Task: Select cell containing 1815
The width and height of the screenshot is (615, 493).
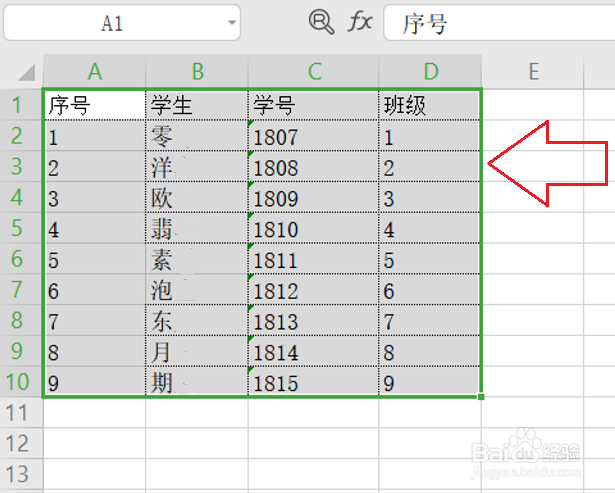Action: click(313, 381)
